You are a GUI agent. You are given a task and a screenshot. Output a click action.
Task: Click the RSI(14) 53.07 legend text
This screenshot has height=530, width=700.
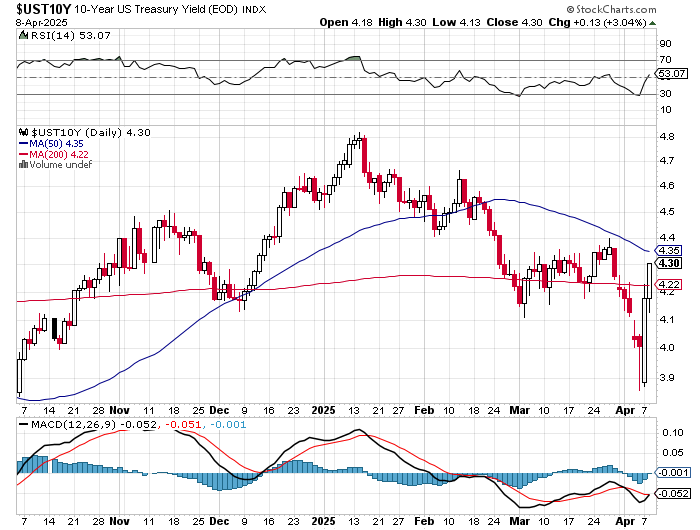click(x=70, y=35)
